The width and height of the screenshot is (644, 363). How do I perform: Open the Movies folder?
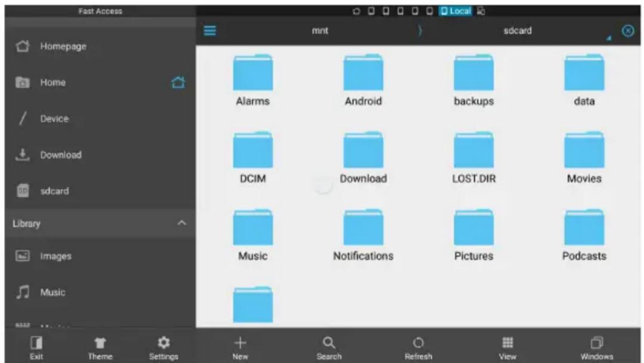[584, 158]
